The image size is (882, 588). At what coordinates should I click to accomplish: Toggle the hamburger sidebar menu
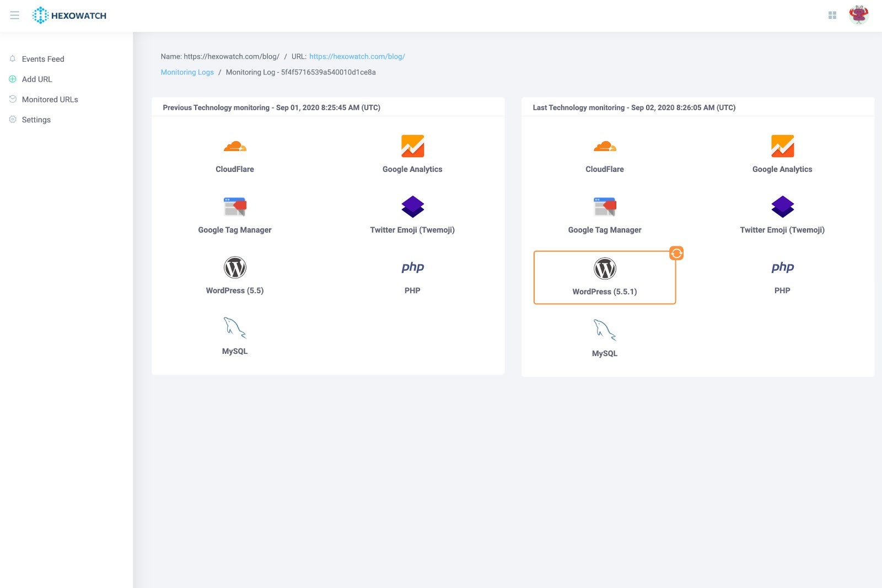tap(15, 15)
